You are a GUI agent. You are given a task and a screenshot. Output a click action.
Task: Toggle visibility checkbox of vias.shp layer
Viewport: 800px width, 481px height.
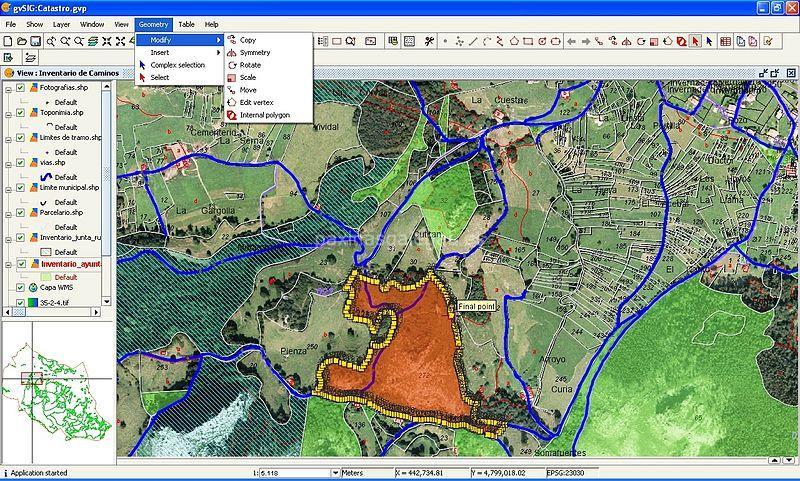(x=20, y=163)
